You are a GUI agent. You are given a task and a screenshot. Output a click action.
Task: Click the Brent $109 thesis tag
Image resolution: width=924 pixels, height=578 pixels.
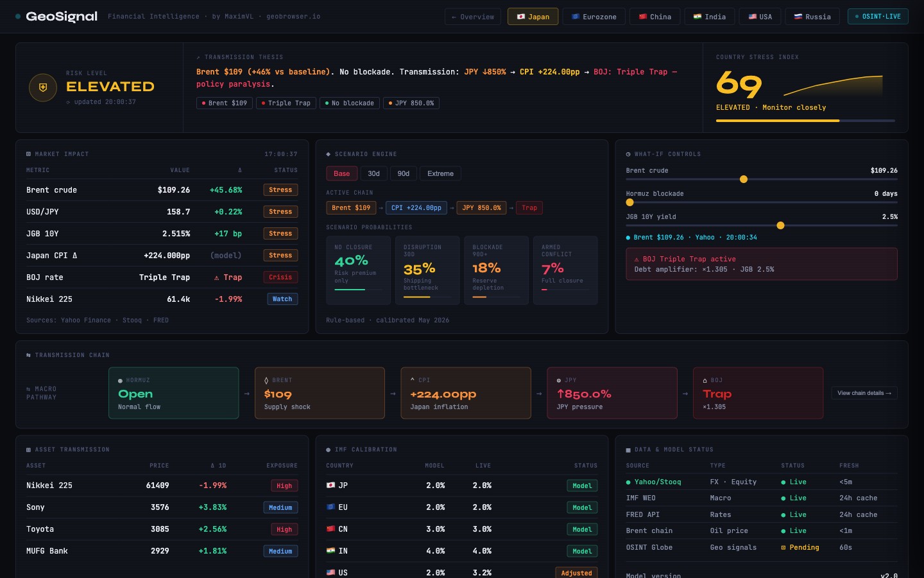point(225,103)
